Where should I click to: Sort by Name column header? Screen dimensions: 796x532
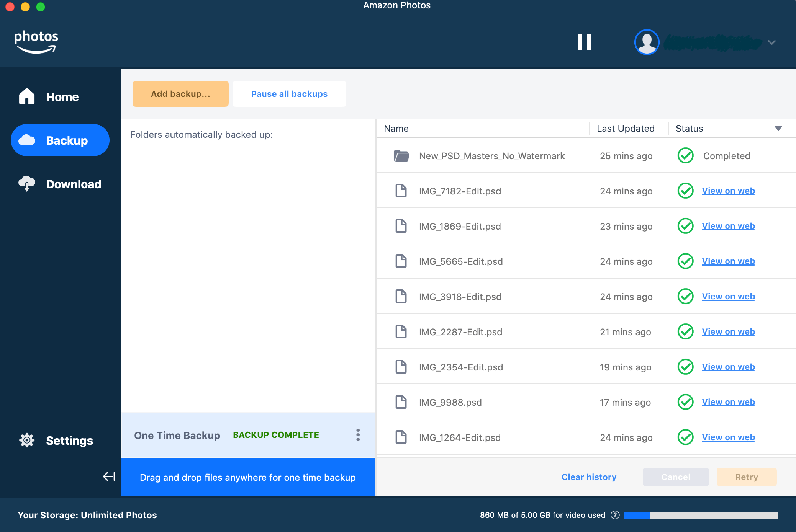click(396, 129)
